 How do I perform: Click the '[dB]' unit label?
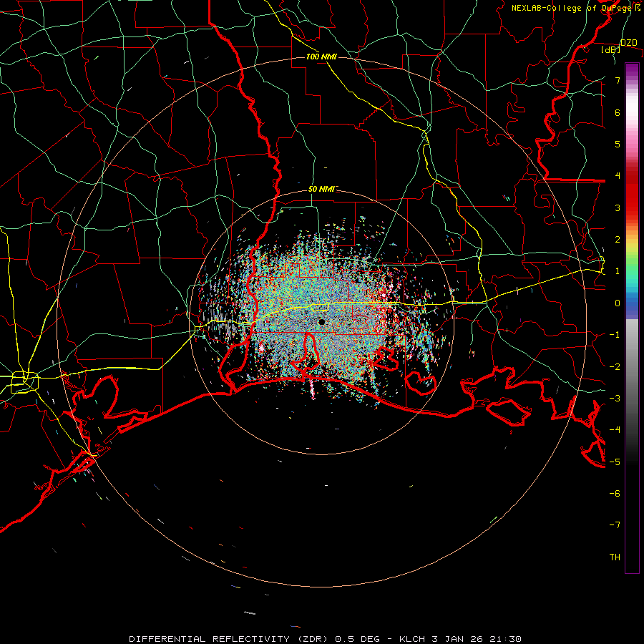click(611, 49)
